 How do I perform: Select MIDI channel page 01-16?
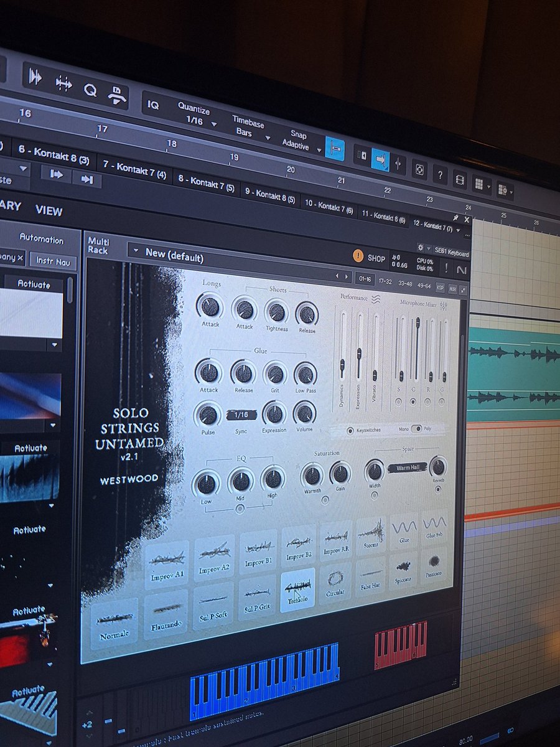coord(364,278)
